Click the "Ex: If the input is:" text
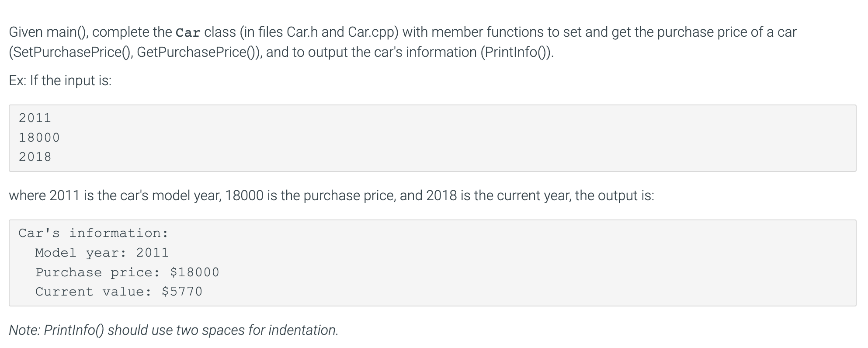 coord(60,80)
